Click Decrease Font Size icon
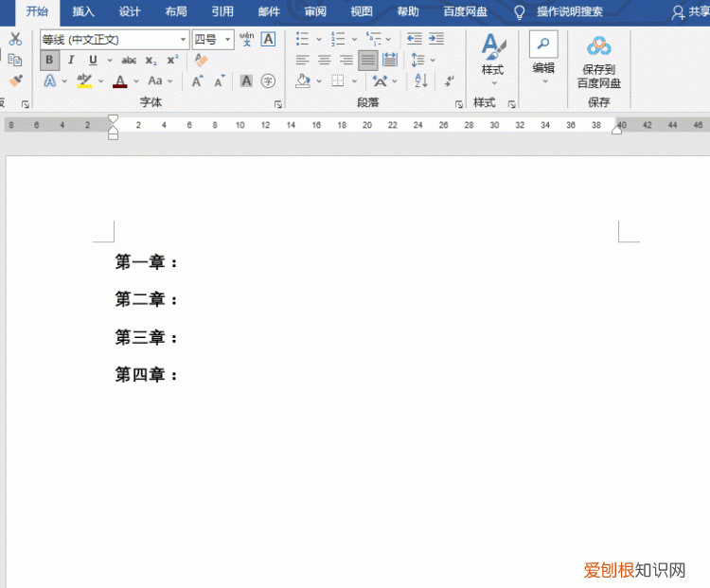 pos(220,81)
